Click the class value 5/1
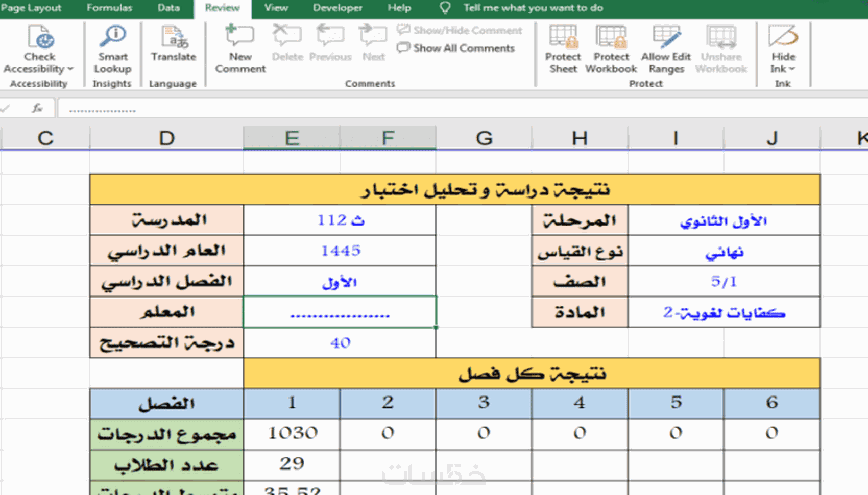The height and width of the screenshot is (495, 868). 724,281
